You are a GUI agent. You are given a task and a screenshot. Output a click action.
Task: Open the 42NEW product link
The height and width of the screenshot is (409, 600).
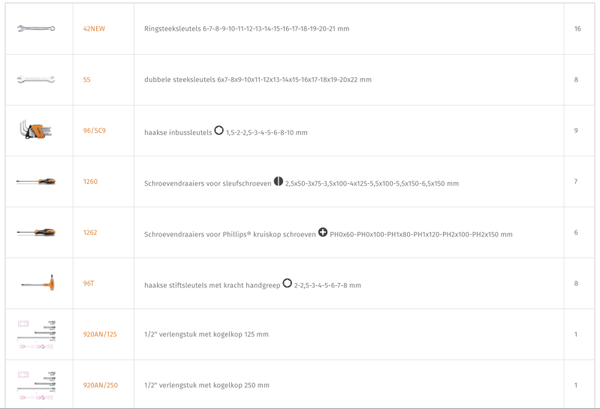coord(94,29)
